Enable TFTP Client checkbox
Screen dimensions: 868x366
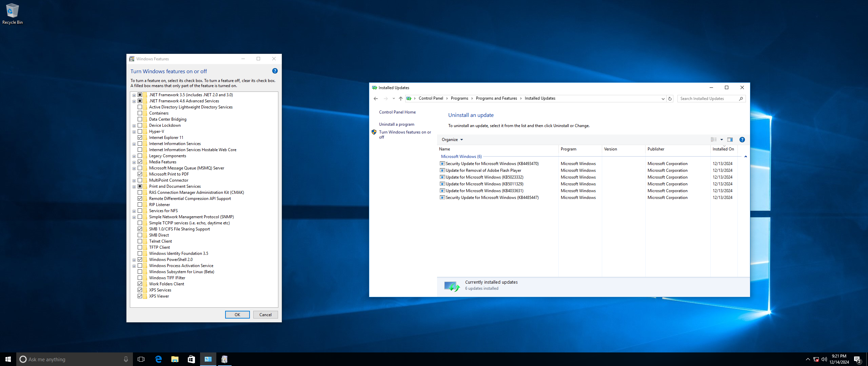point(140,247)
